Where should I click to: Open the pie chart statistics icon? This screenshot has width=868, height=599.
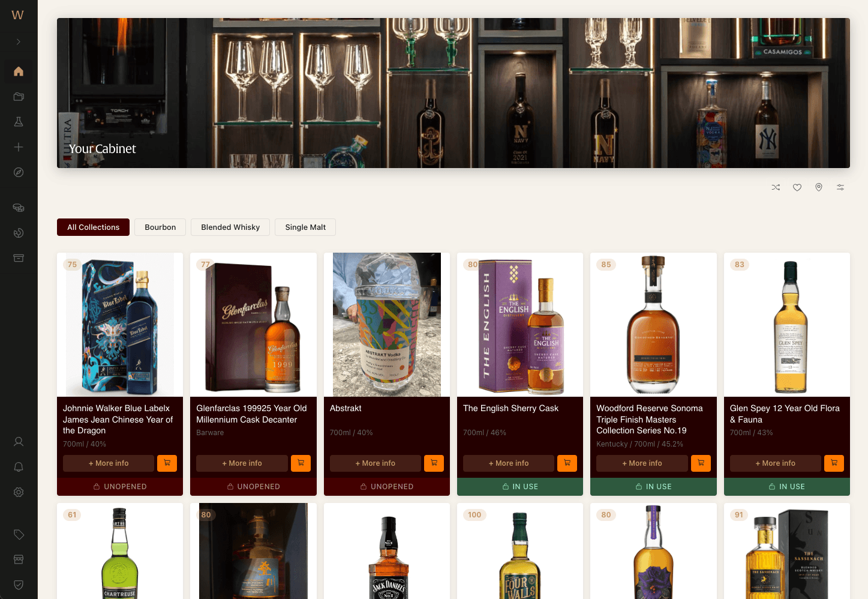pyautogui.click(x=19, y=233)
